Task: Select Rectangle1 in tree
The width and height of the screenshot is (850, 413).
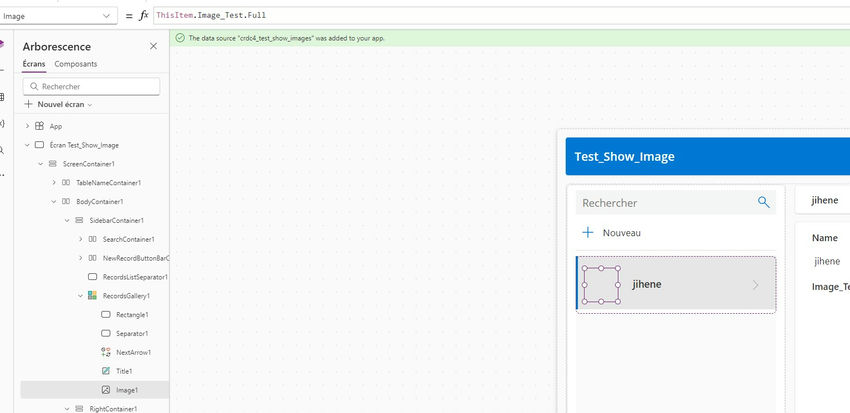Action: (x=132, y=315)
